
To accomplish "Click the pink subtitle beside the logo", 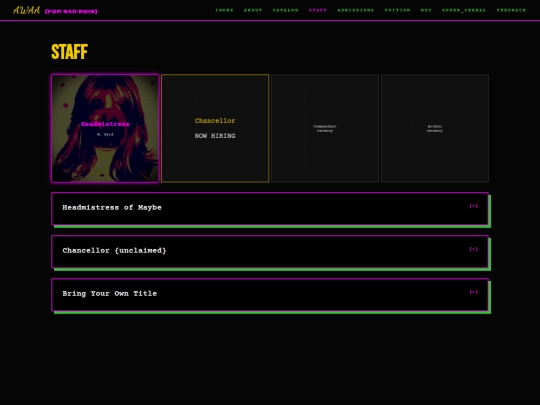I will 71,11.
